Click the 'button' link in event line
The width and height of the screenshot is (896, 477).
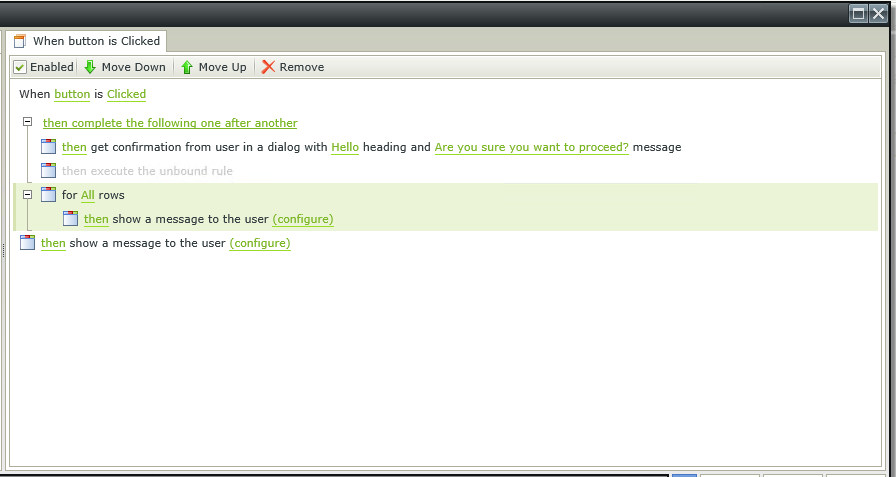coord(72,94)
